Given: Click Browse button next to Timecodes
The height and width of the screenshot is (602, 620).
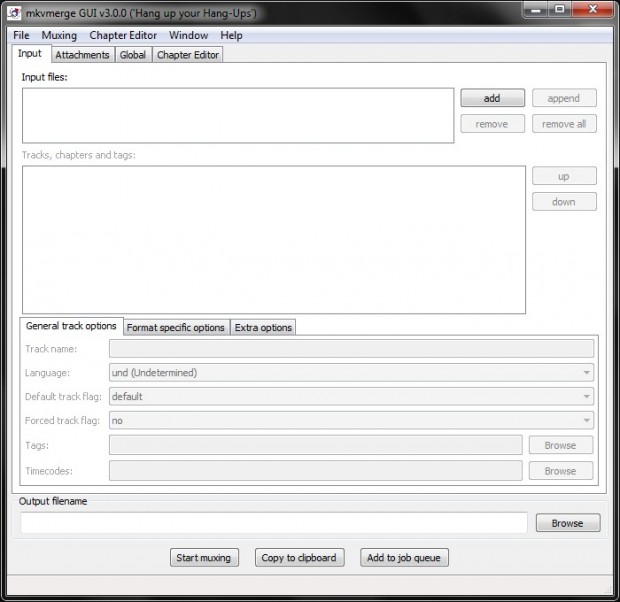Looking at the screenshot, I should 561,471.
